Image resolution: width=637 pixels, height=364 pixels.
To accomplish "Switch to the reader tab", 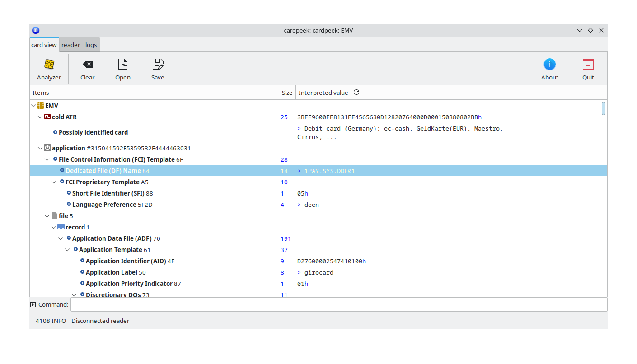I will click(70, 45).
